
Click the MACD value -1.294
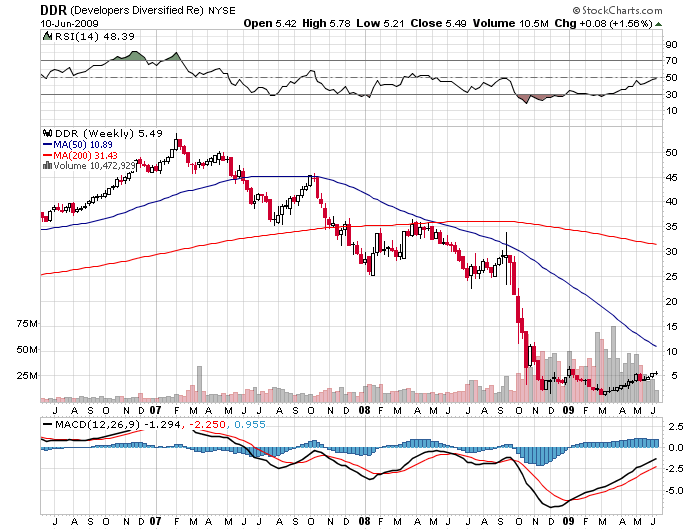pos(164,424)
